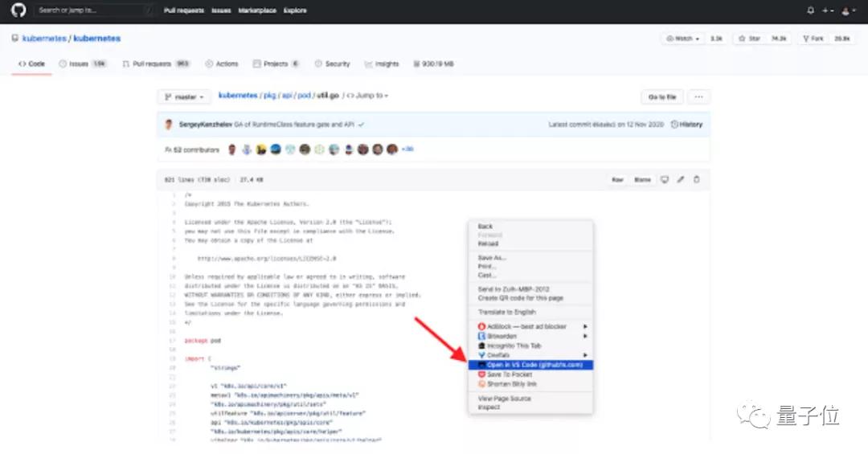
Task: Expand the master branch dropdown
Action: click(x=184, y=97)
